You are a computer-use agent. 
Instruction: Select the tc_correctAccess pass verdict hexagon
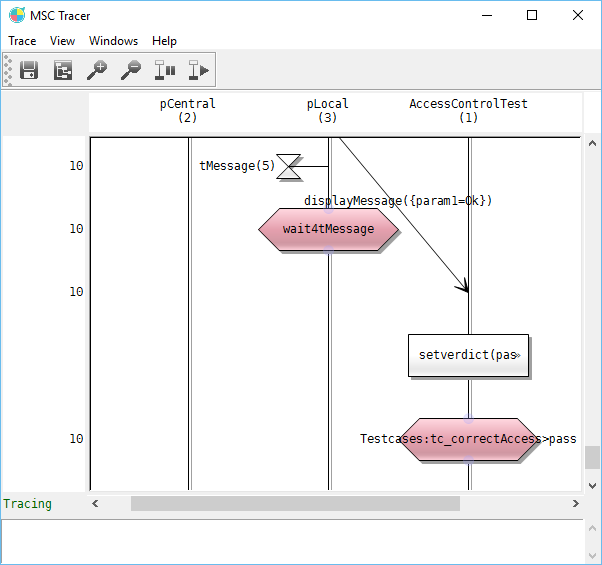(468, 439)
